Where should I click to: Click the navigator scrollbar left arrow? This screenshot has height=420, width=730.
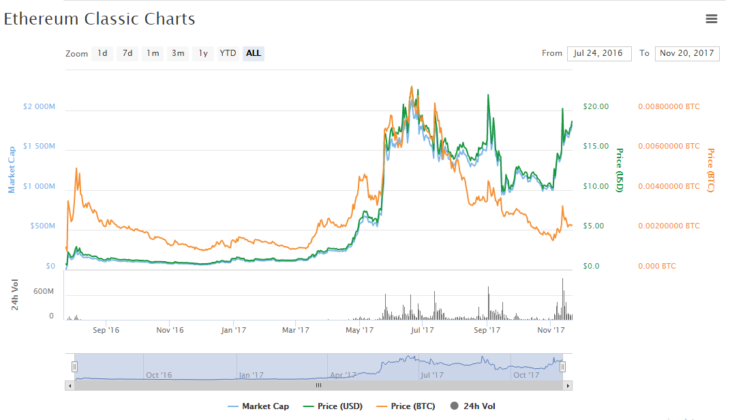click(x=70, y=386)
